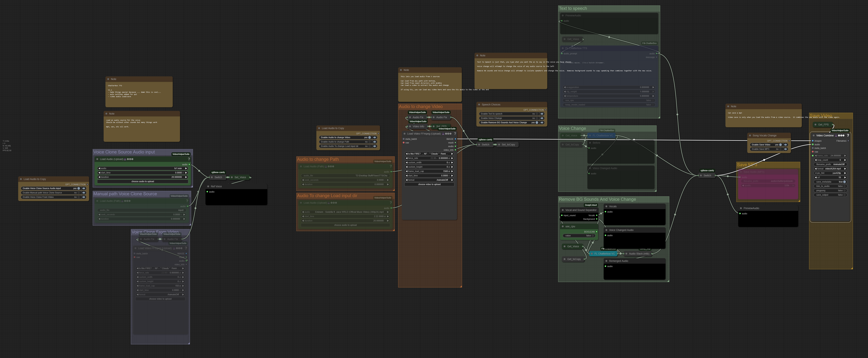Image resolution: width=868 pixels, height=358 pixels.
Task: Click arrow icon beside Enable Voice Clone Source Audio input
Action: tap(84, 188)
